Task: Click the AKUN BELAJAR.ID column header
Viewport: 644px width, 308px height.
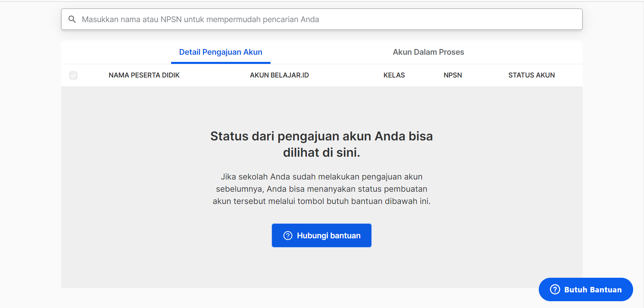Action: 279,75
